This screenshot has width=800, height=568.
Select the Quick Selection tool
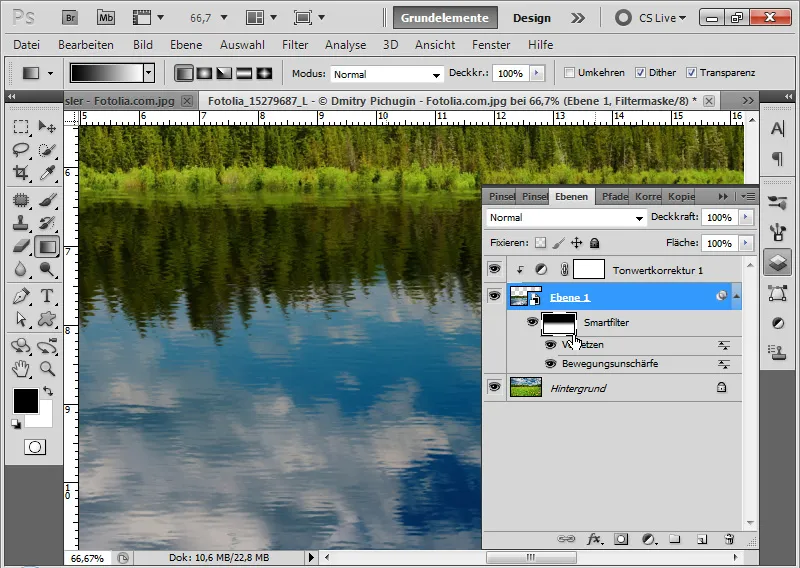point(47,150)
